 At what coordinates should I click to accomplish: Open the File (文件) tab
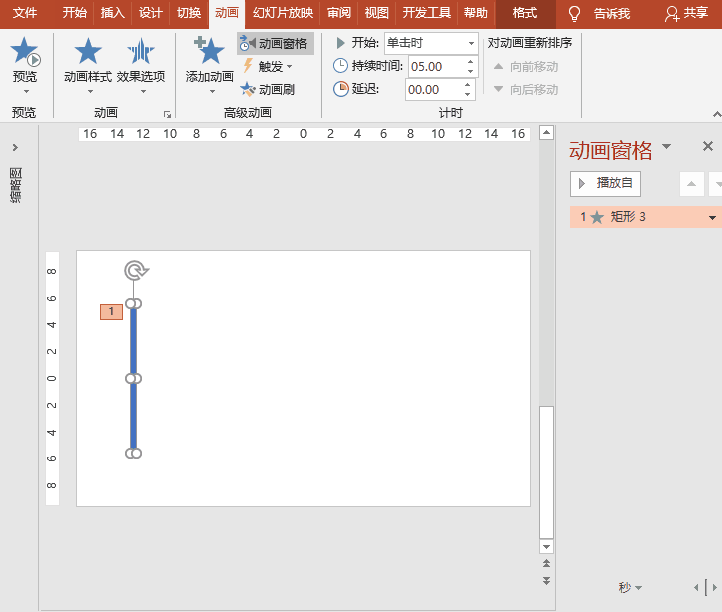tap(25, 13)
